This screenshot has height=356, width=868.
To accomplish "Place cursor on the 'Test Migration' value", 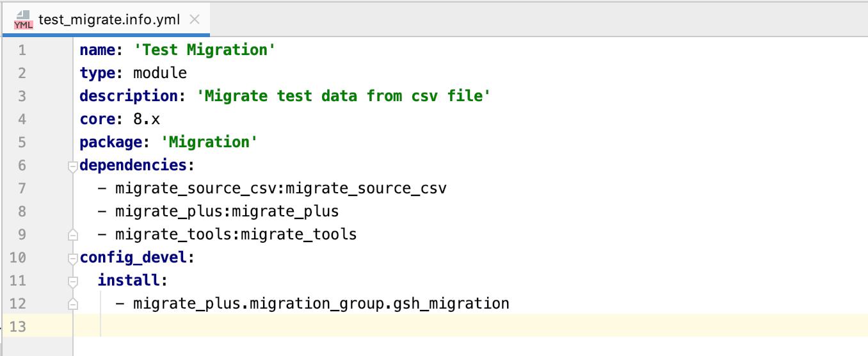I will pos(205,50).
